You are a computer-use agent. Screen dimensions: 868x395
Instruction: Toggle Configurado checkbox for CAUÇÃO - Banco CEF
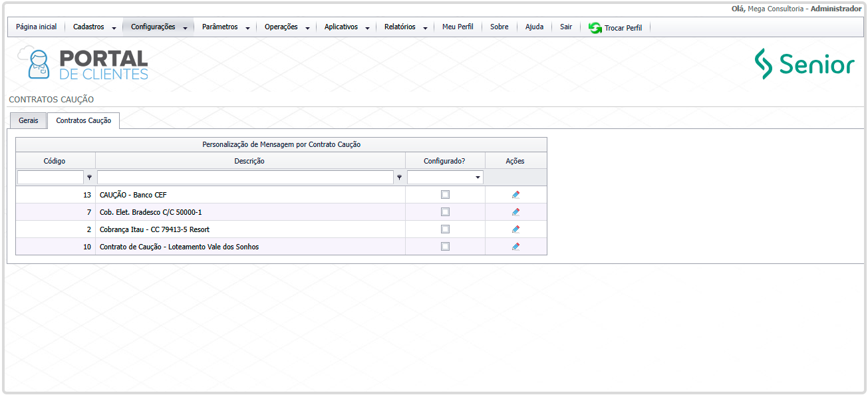(445, 195)
